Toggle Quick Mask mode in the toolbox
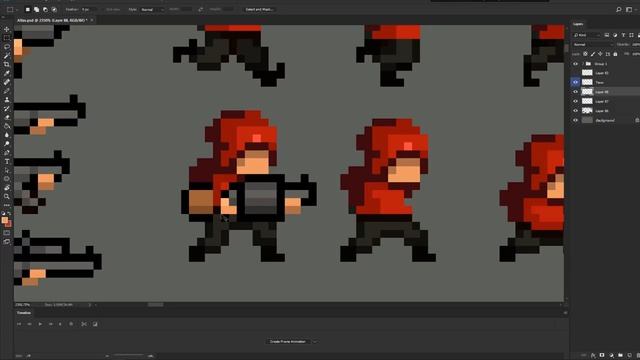Viewport: 640px width, 360px height. [7, 233]
